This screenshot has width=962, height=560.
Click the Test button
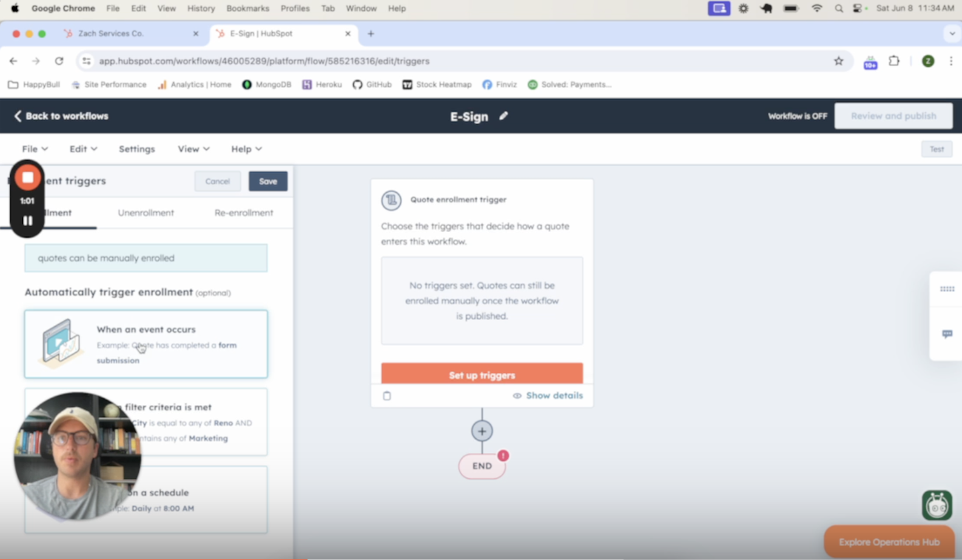[x=937, y=149]
